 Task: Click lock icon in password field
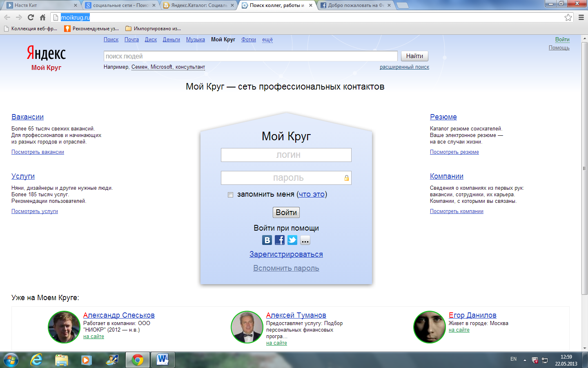(x=346, y=178)
